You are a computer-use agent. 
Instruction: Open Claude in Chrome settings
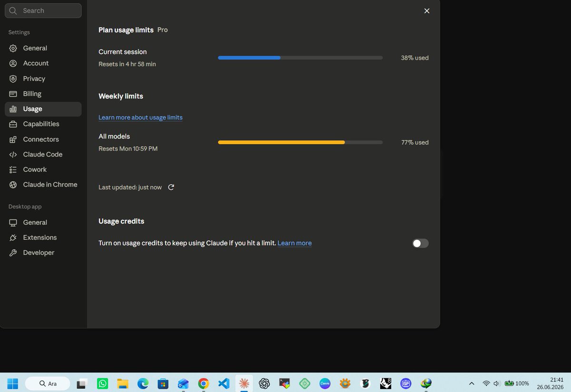click(x=43, y=185)
